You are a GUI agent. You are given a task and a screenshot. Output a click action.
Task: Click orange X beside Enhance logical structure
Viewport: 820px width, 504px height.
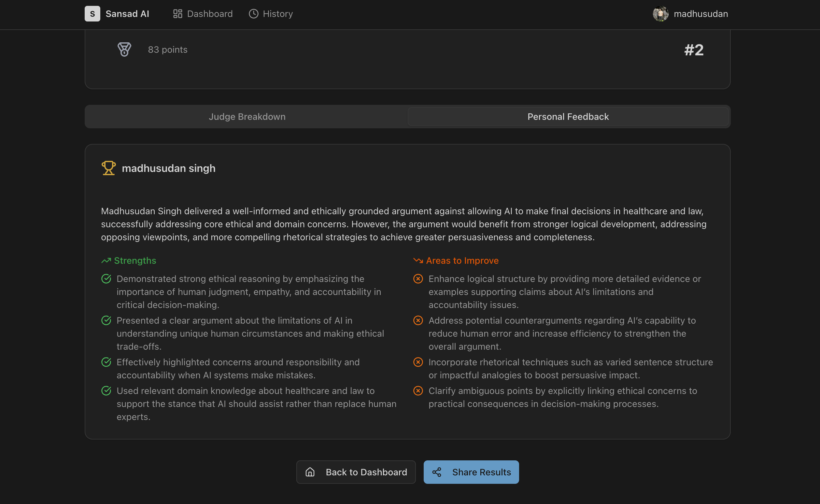tap(418, 279)
